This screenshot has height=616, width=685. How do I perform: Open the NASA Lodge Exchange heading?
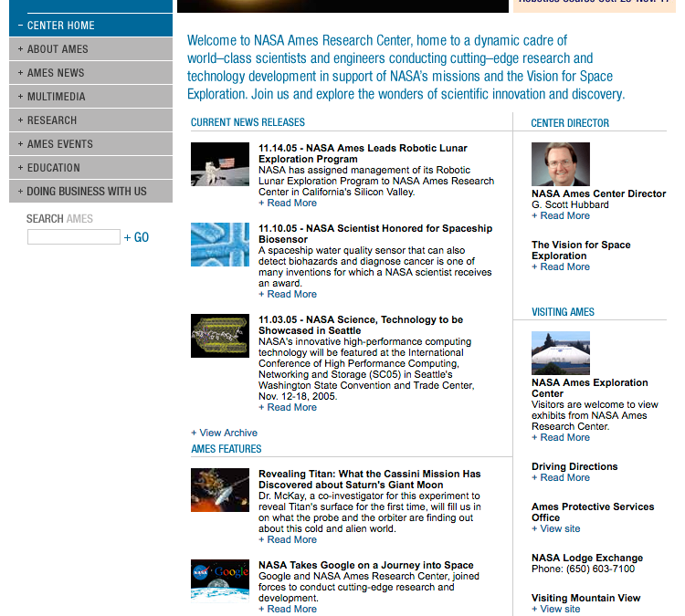pyautogui.click(x=587, y=558)
